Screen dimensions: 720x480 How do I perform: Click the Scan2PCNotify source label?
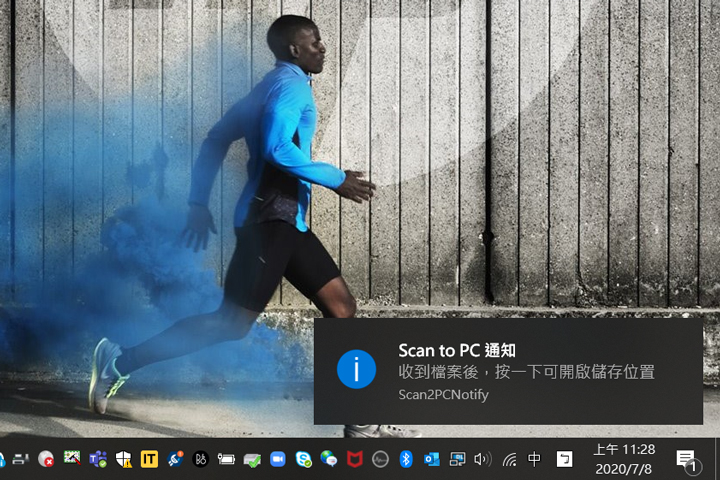443,395
